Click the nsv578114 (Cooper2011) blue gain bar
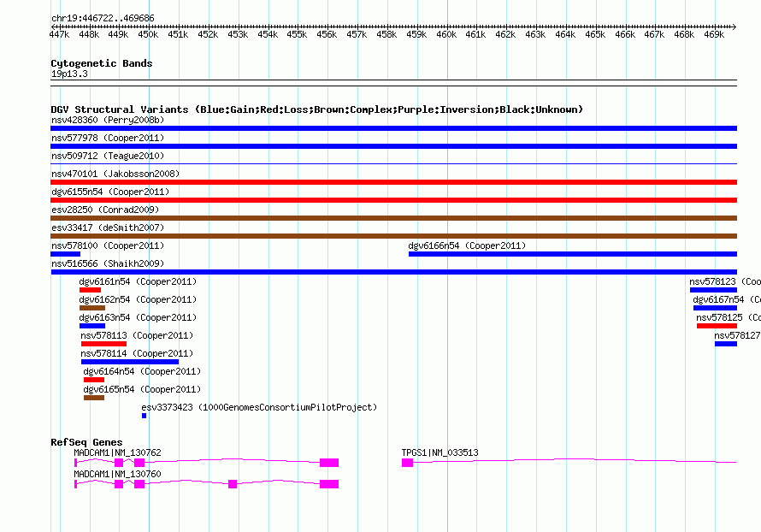Viewport: 761px width, 532px height. 129,362
